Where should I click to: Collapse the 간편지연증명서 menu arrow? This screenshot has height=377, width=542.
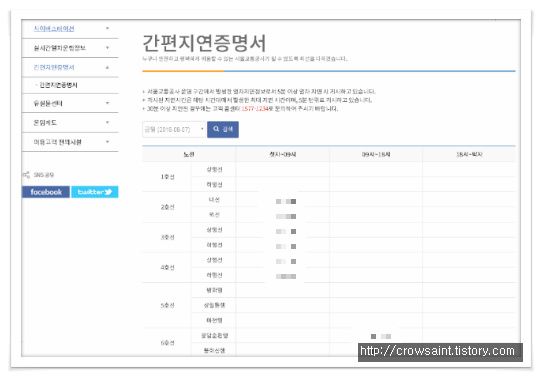tap(107, 67)
